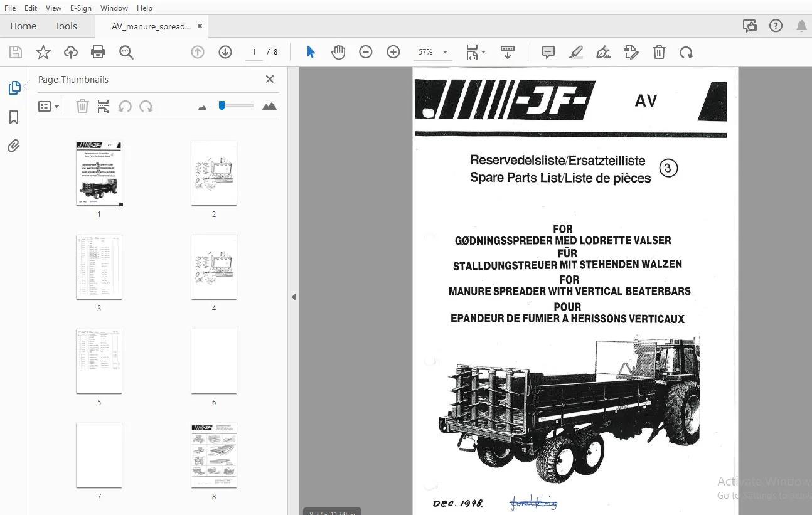View notifications via the bell icon

[x=801, y=26]
